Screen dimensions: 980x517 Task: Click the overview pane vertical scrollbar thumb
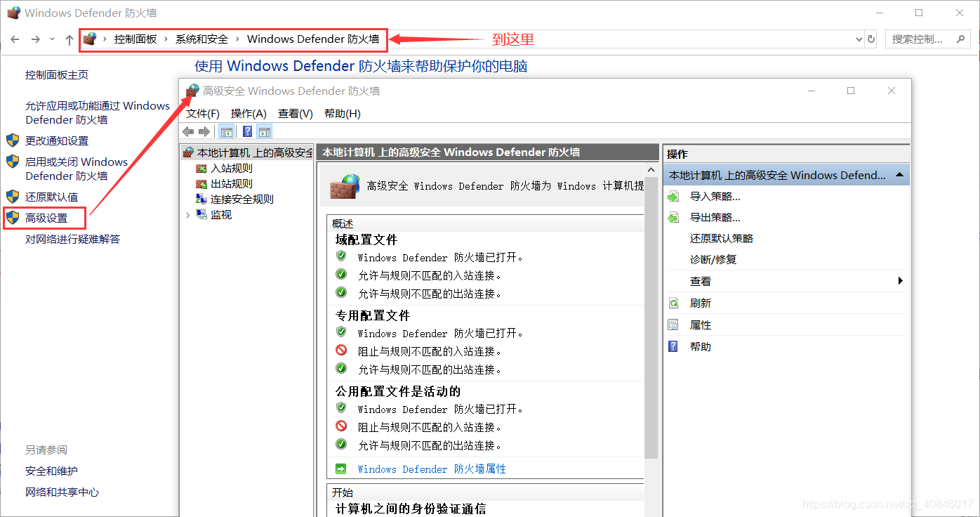point(651,318)
